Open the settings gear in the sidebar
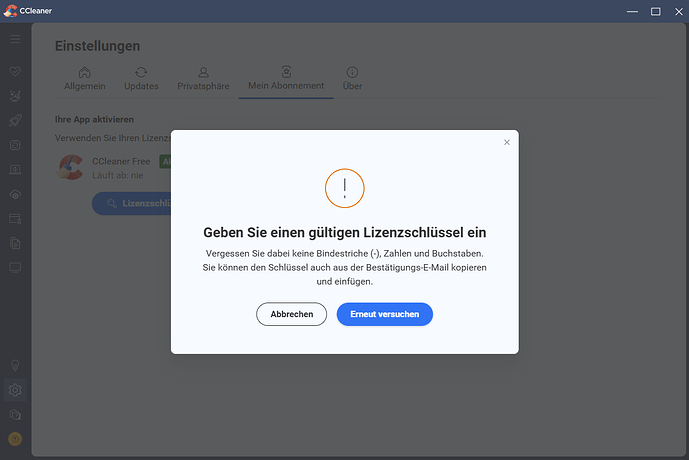The height and width of the screenshot is (460, 689). click(15, 390)
